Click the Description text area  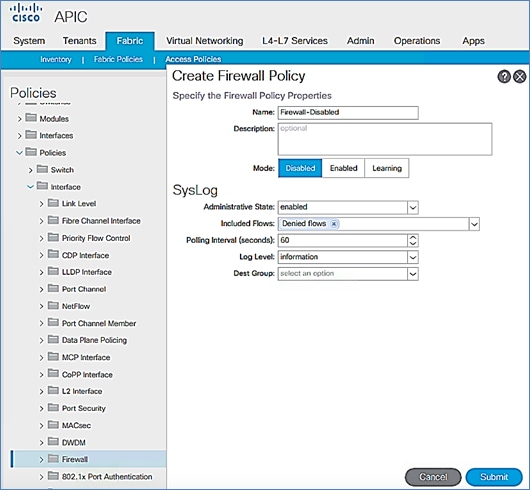pos(385,139)
